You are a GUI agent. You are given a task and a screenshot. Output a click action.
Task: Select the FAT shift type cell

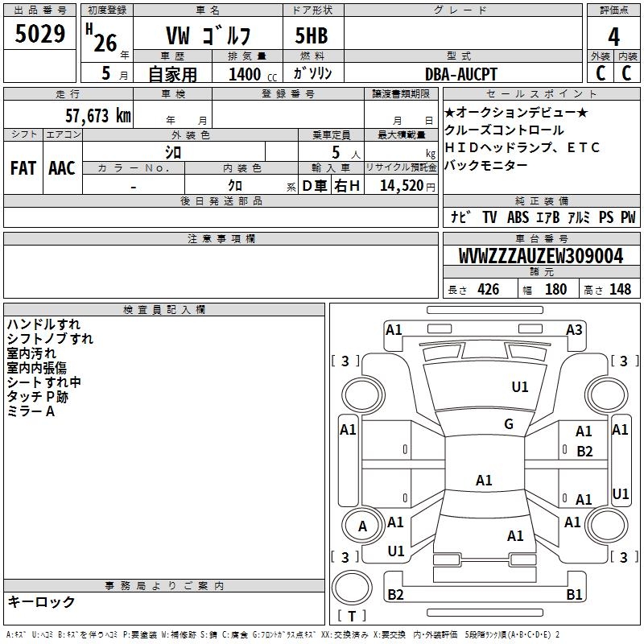tap(23, 167)
